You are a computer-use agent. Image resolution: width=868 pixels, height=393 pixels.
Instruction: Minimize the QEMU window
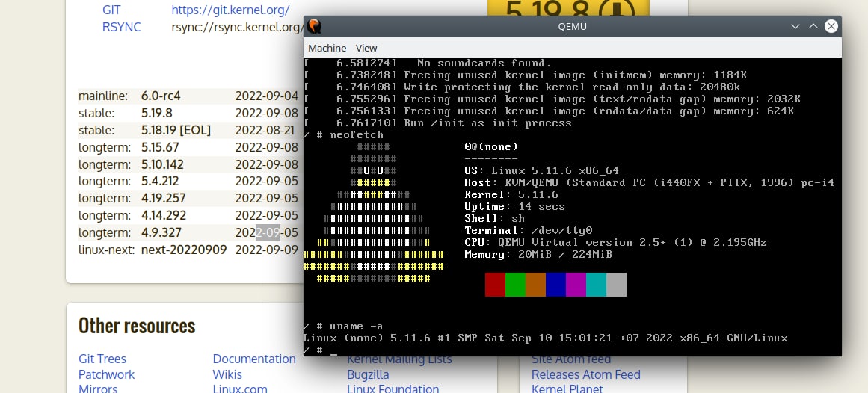[x=795, y=26]
